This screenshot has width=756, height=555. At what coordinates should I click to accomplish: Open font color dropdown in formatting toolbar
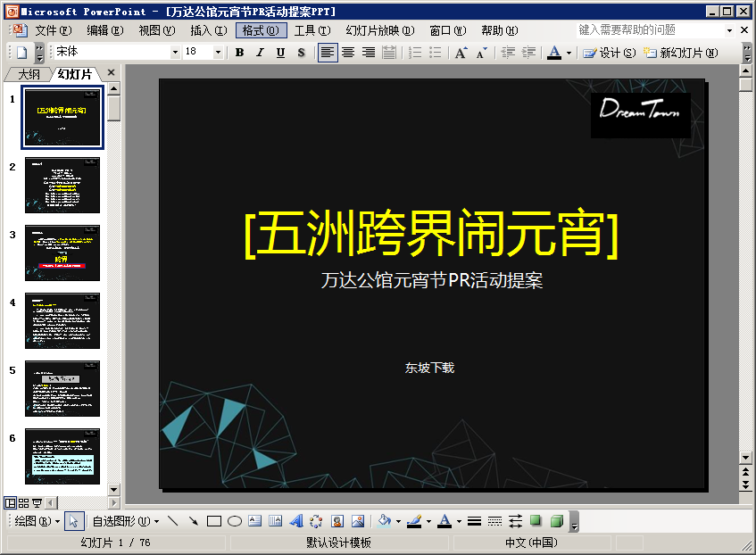tap(569, 53)
